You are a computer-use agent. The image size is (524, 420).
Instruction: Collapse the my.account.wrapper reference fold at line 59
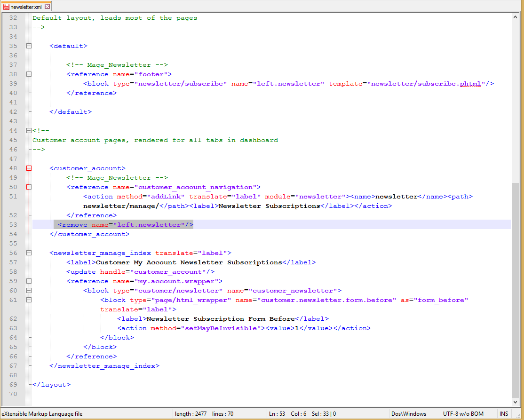pos(29,281)
